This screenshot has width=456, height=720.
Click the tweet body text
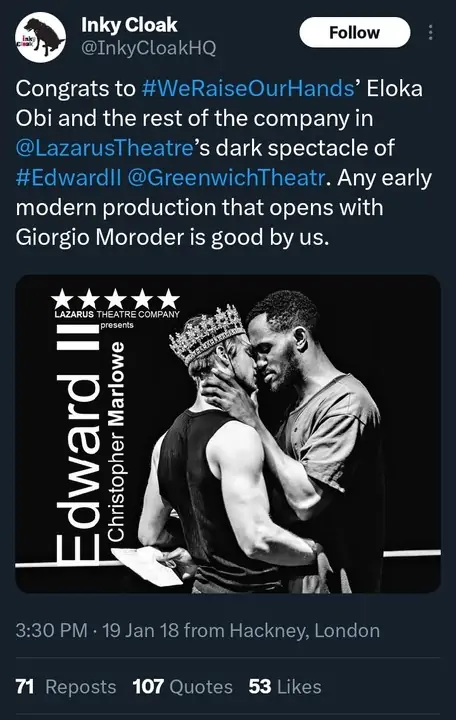click(224, 163)
